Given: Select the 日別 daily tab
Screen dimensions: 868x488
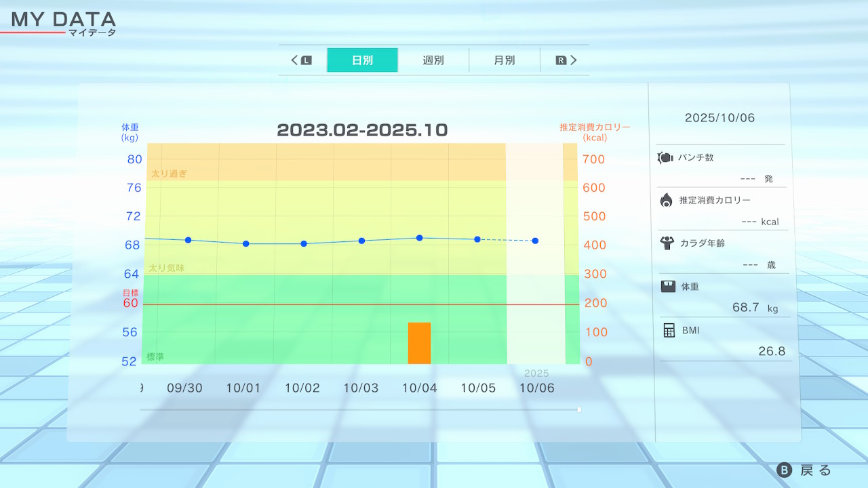Looking at the screenshot, I should (362, 60).
